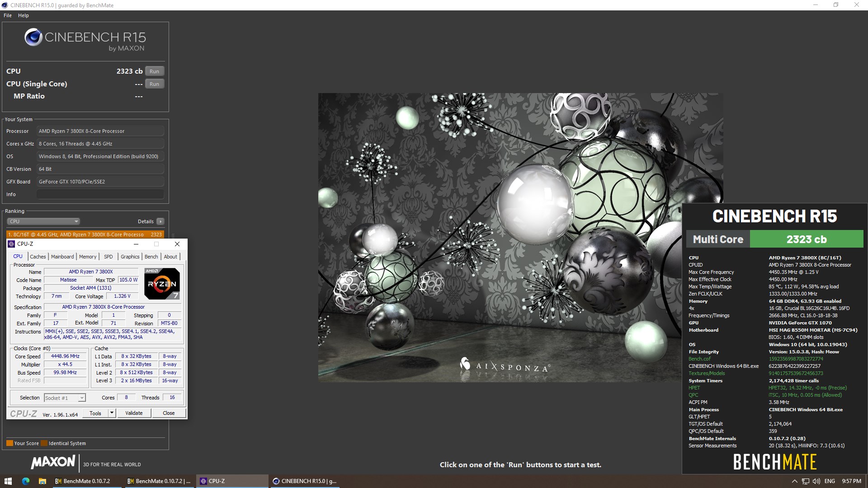Switch to CPU-Z Memory tab
The image size is (868, 488).
pyautogui.click(x=88, y=257)
